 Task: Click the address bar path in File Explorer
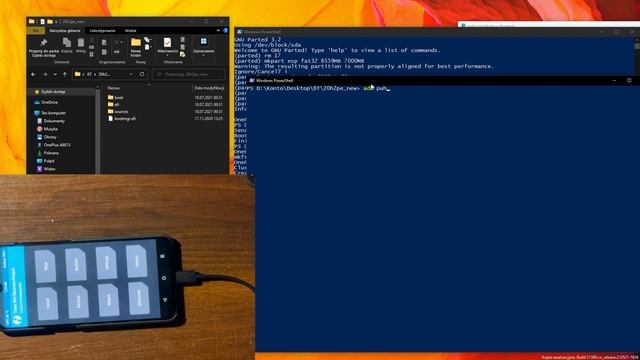100,74
